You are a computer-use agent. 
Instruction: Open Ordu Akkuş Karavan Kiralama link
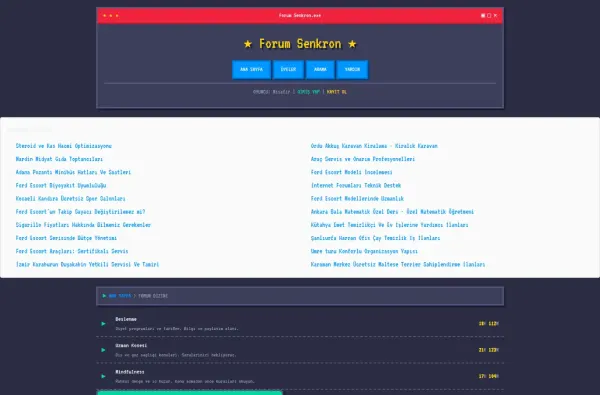(374, 146)
